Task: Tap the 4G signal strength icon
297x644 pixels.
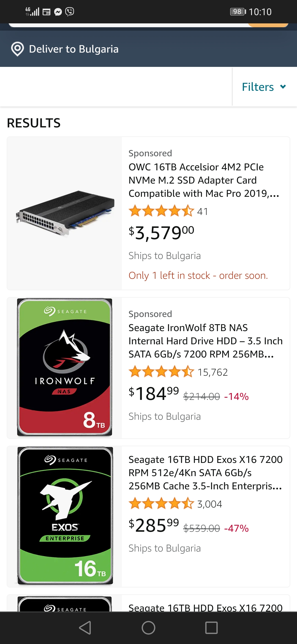Action: (32, 12)
